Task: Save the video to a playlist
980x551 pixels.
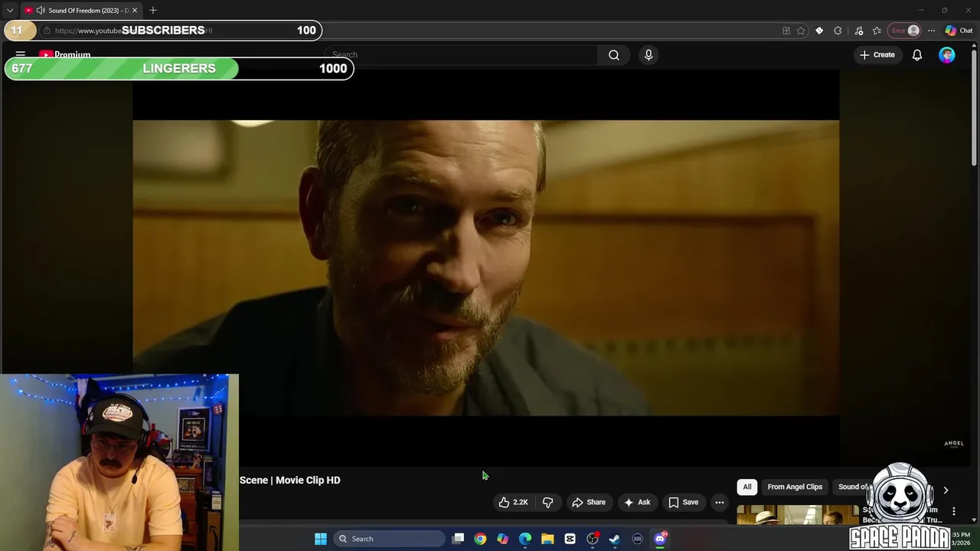Action: click(x=683, y=502)
